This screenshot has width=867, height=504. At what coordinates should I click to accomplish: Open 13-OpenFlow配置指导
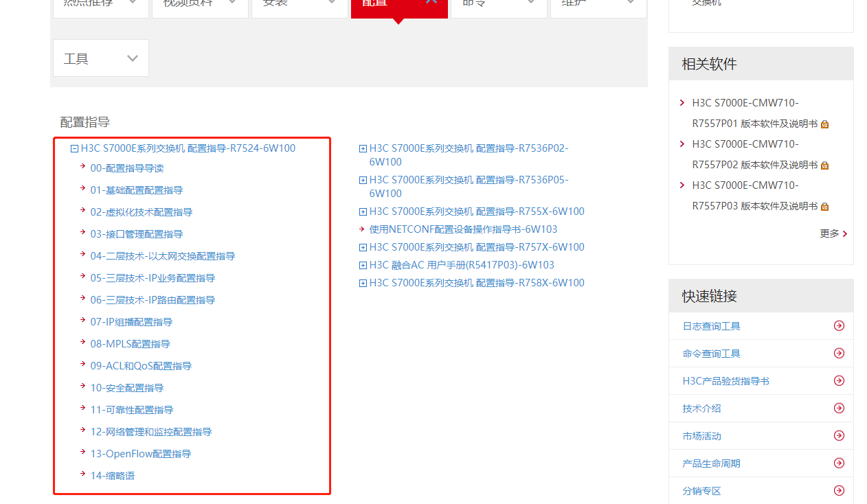[141, 454]
